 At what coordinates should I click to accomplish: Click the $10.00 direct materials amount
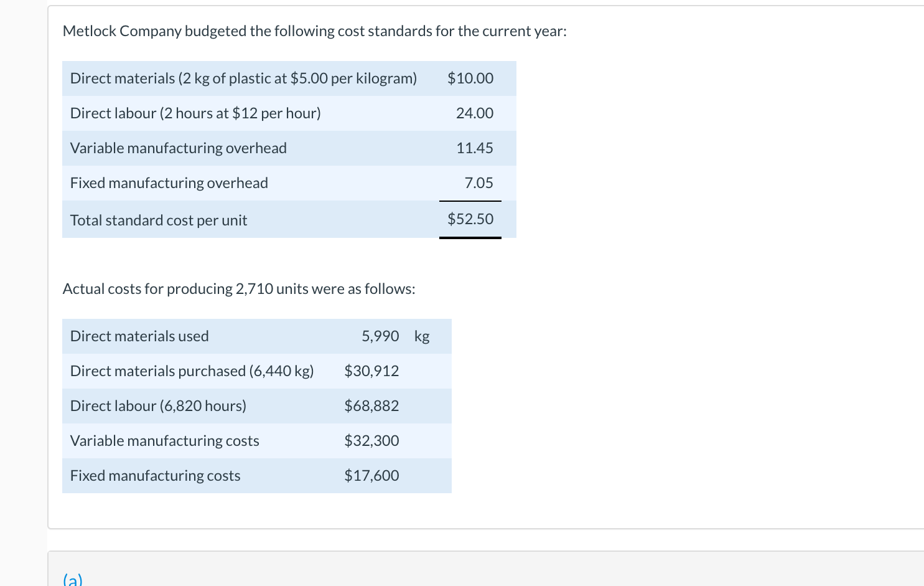point(470,78)
